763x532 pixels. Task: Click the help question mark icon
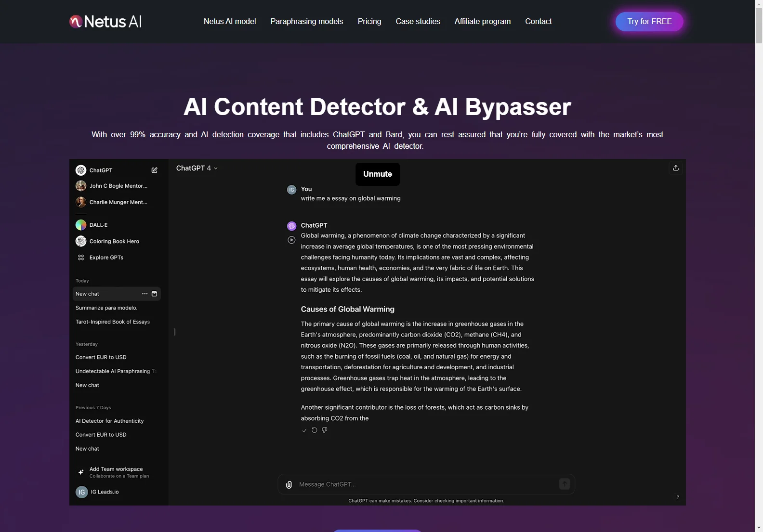[x=678, y=497]
